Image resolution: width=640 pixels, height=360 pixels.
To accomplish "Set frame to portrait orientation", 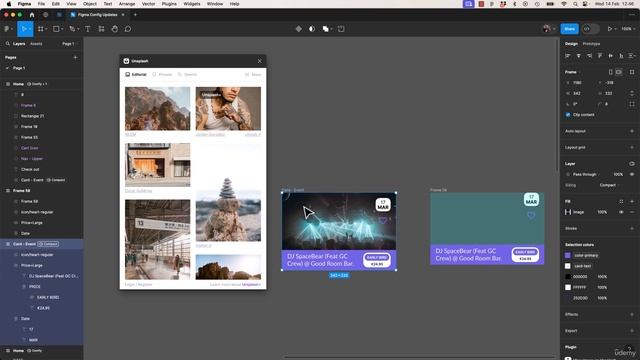I will point(611,72).
